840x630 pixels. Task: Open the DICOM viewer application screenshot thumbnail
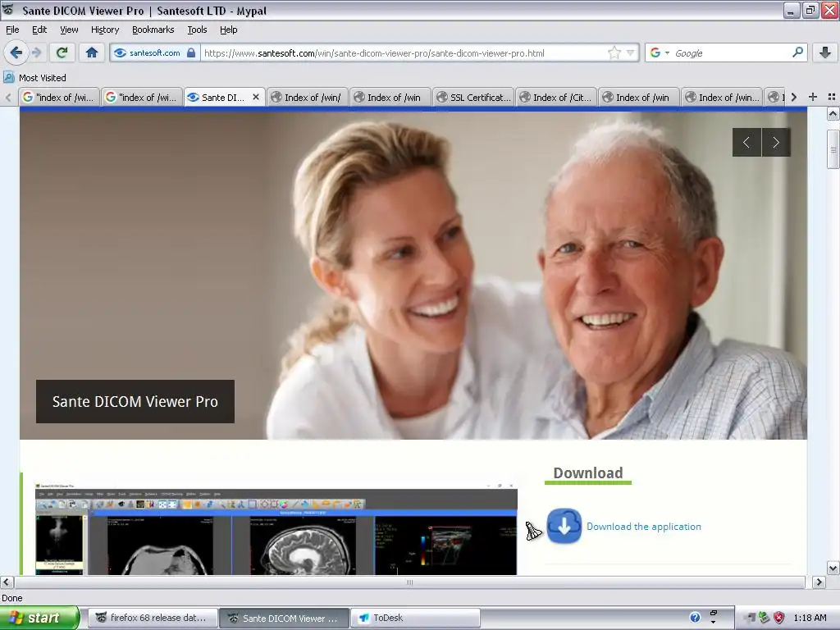point(276,529)
